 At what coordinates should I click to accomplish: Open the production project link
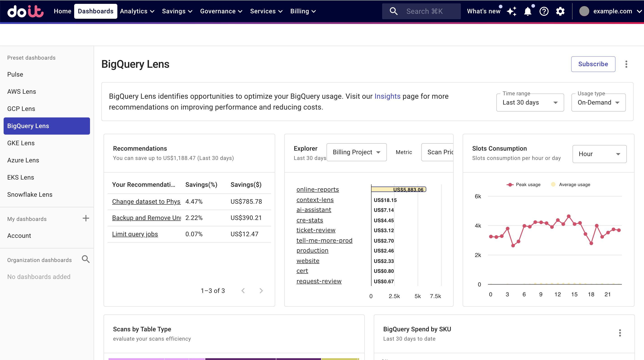coord(312,250)
